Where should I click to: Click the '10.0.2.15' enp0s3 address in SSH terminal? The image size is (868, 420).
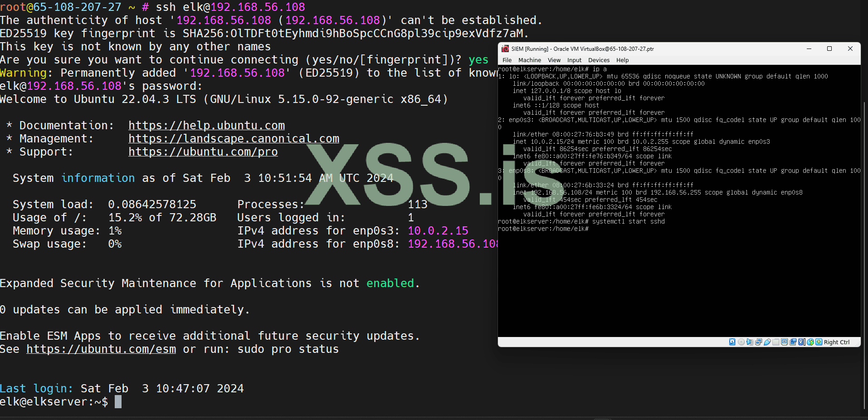point(438,230)
